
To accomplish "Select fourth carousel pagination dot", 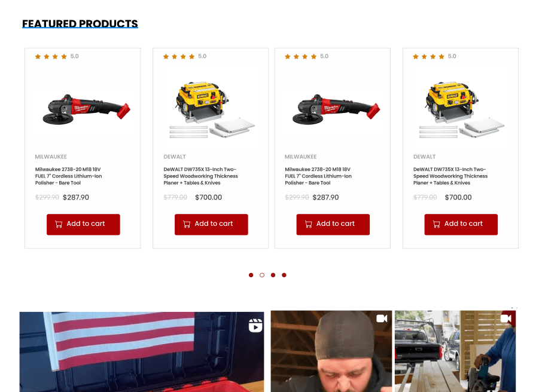I will (x=284, y=275).
